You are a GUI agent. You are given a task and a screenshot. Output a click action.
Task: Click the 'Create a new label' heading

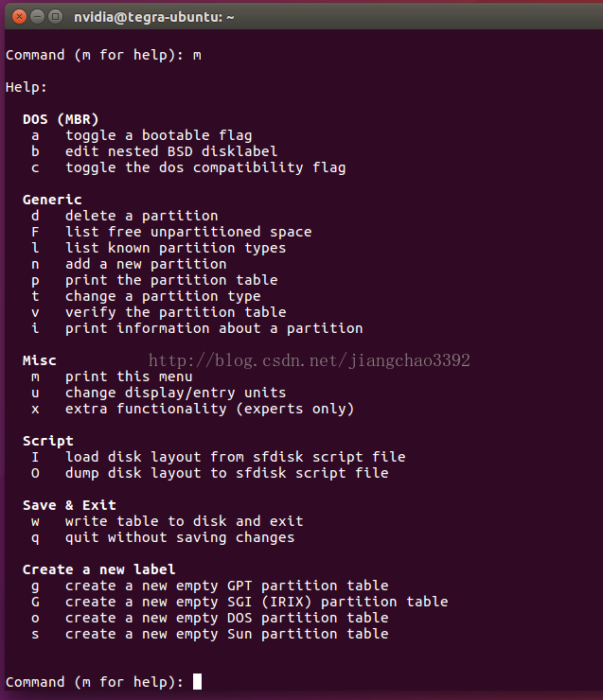point(98,569)
